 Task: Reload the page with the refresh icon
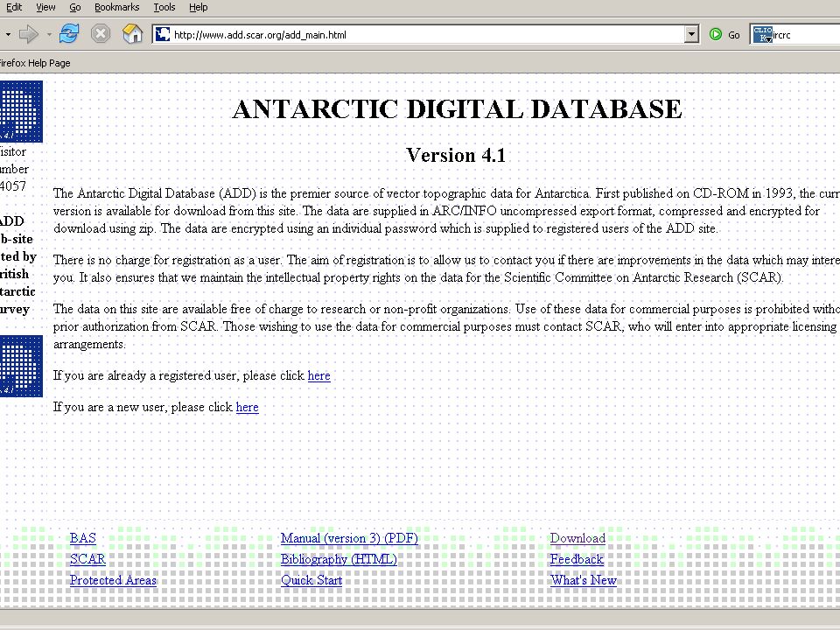(69, 34)
